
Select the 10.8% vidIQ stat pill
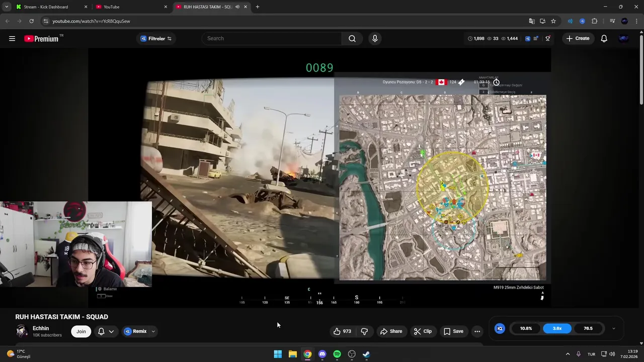pyautogui.click(x=526, y=328)
